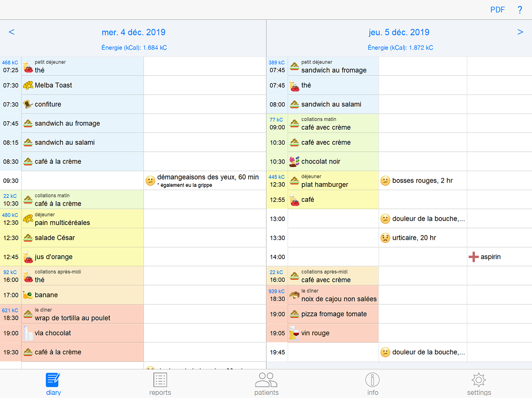
Task: Select Thursday's Énergie (kCal): 1.872 kC label
Action: point(401,48)
